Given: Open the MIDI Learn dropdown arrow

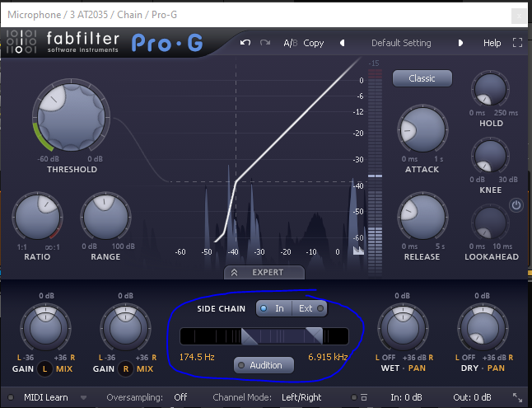Looking at the screenshot, I should (83, 397).
